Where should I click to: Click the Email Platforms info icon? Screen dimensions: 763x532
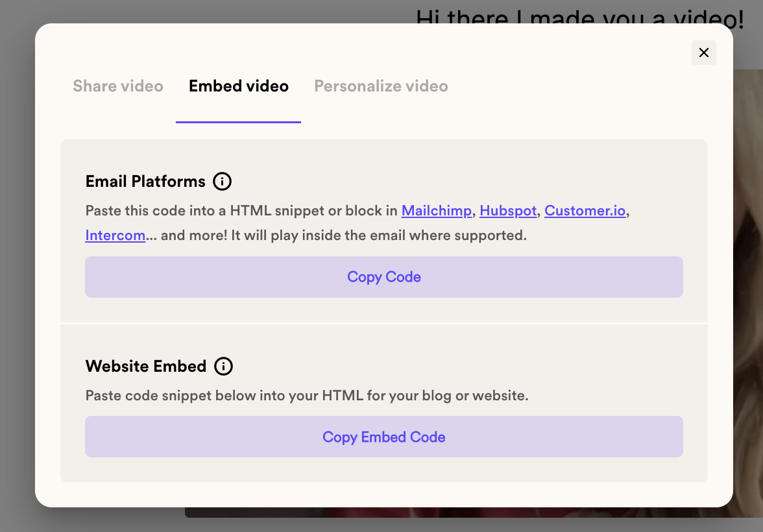click(222, 181)
